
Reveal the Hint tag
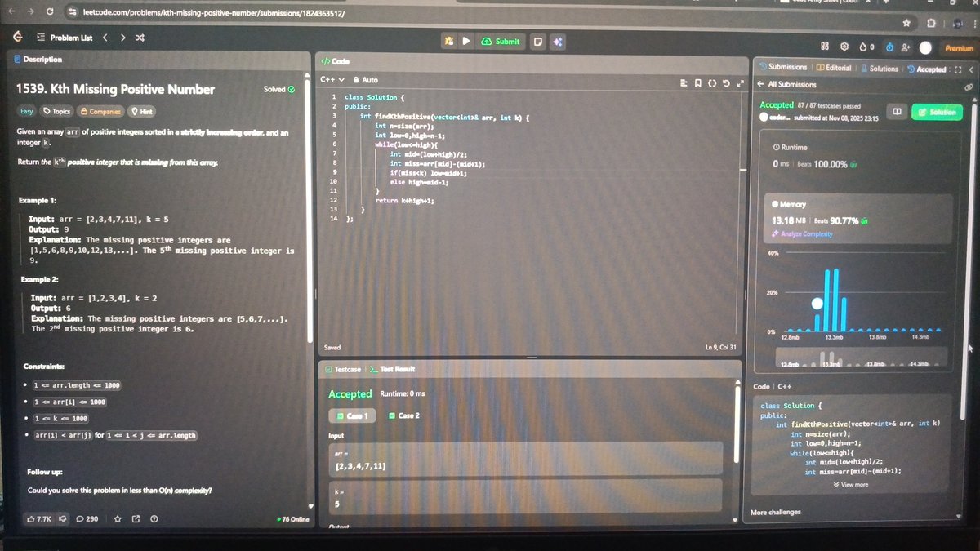(x=142, y=111)
